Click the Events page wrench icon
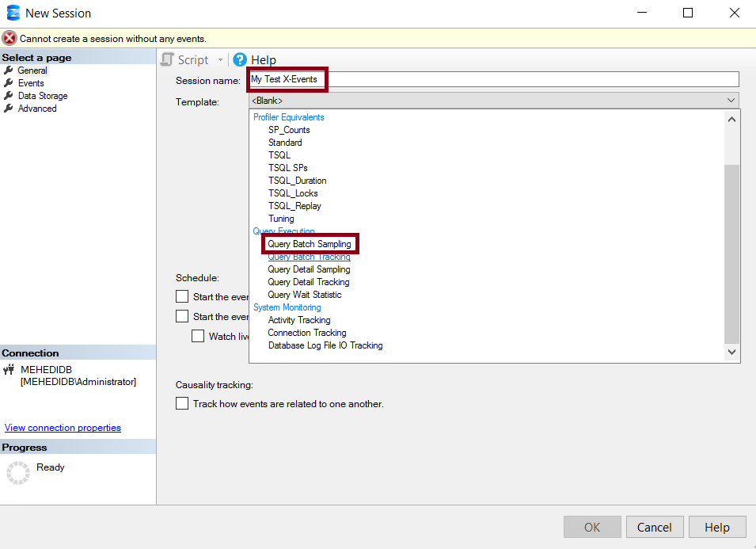This screenshot has width=756, height=549. click(x=9, y=83)
